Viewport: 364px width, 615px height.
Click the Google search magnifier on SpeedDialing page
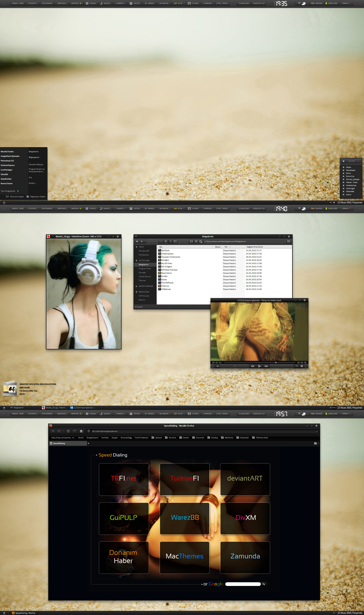tap(264, 584)
